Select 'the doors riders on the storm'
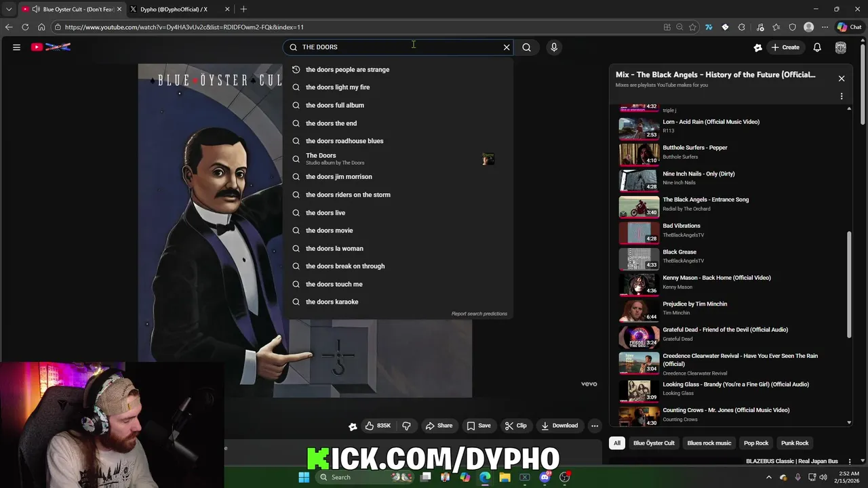868x488 pixels. pyautogui.click(x=398, y=195)
